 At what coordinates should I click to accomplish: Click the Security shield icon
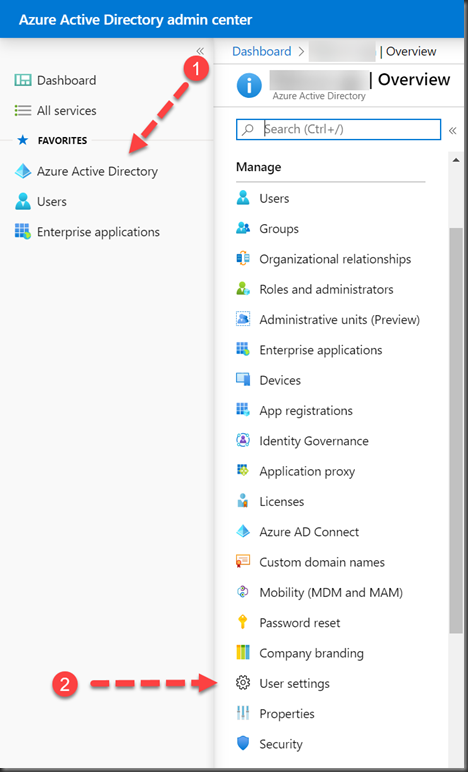tap(243, 744)
